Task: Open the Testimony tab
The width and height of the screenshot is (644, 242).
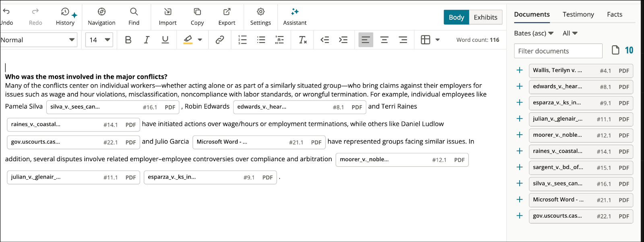Action: [x=578, y=14]
